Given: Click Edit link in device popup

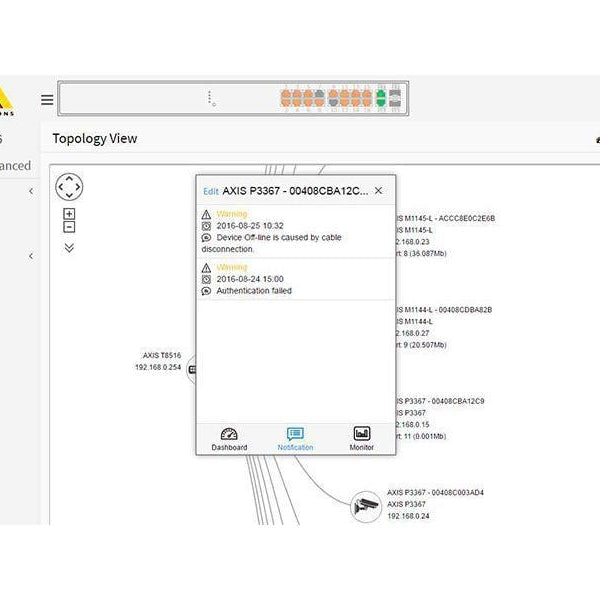Looking at the screenshot, I should [x=210, y=191].
